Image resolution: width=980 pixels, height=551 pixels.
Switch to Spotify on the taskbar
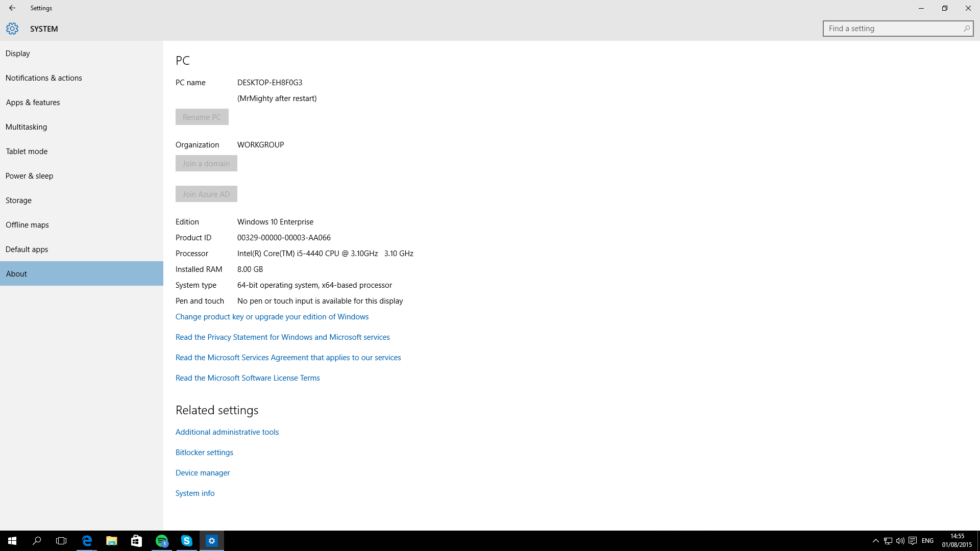click(x=161, y=541)
